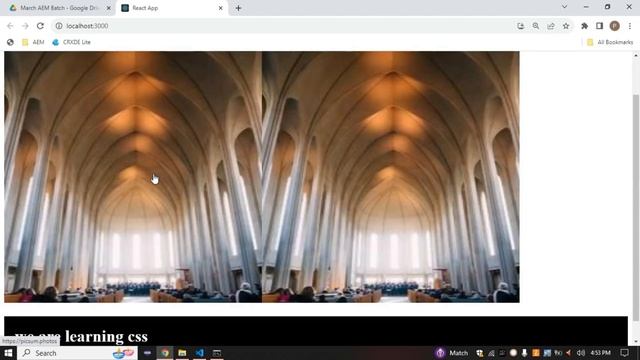
Task: Open the Chrome three-dot menu
Action: click(x=630, y=26)
